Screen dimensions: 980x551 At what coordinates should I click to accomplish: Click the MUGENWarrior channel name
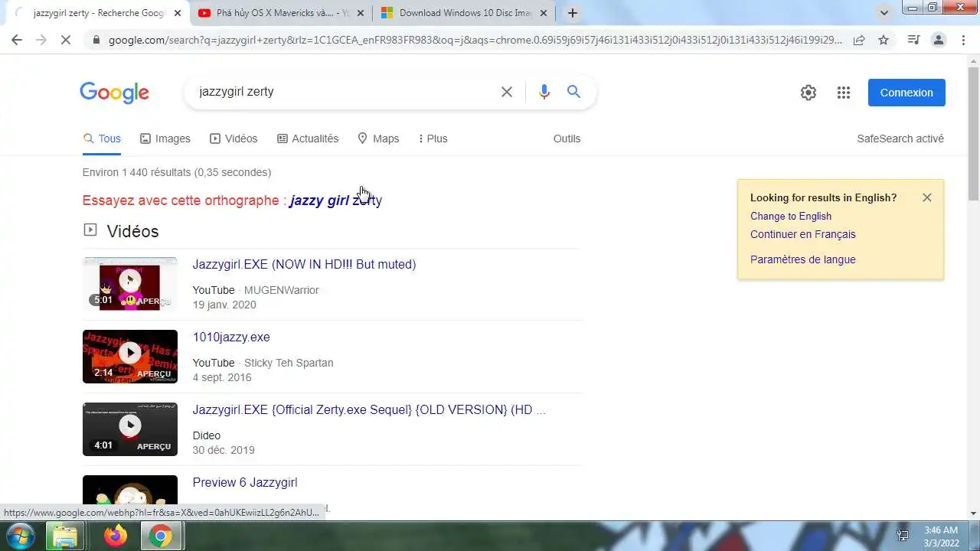pyautogui.click(x=282, y=290)
